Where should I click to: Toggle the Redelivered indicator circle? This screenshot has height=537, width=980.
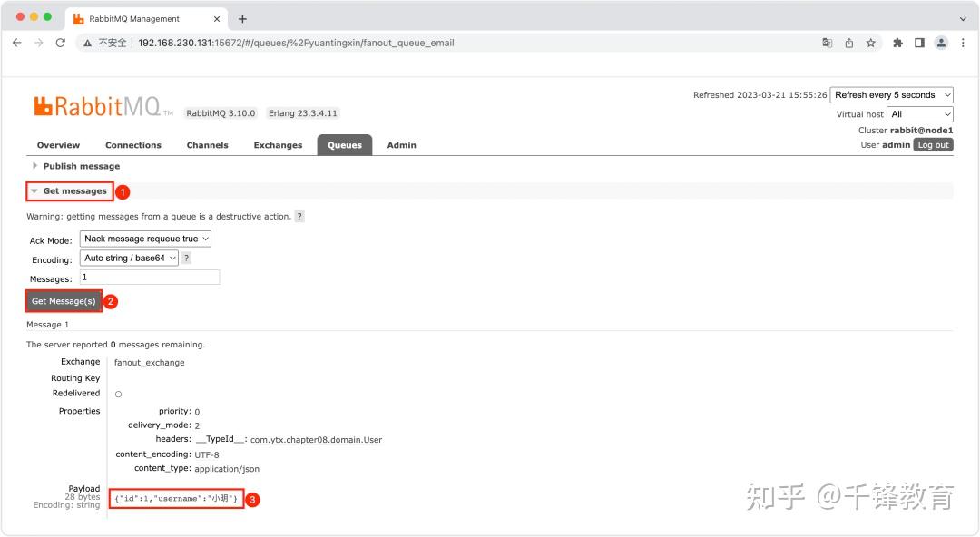coord(118,393)
